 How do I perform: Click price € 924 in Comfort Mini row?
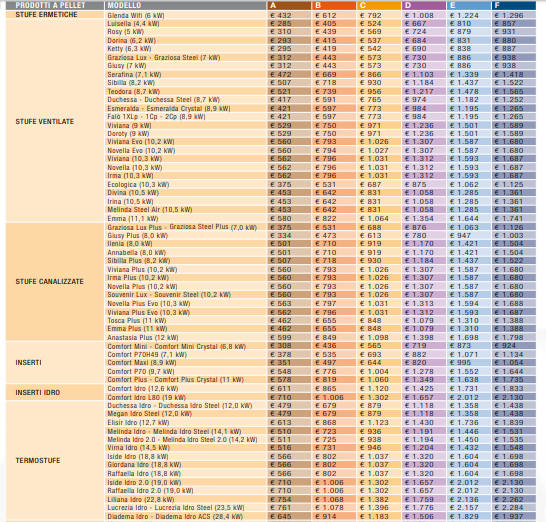(505, 346)
